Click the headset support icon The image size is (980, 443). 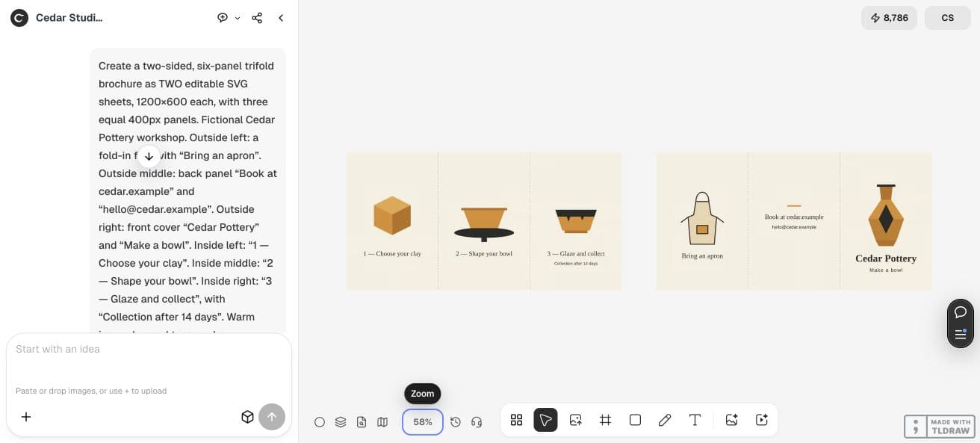(477, 422)
